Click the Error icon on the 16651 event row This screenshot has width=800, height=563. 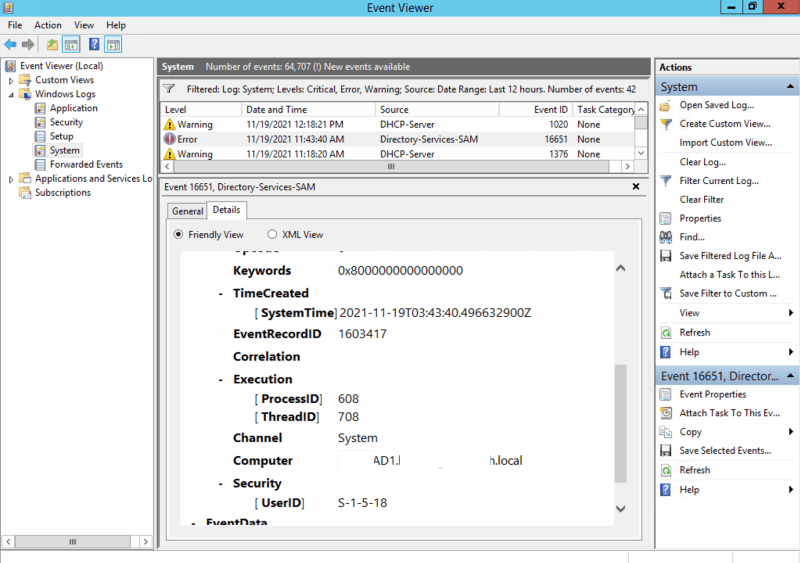coord(169,139)
